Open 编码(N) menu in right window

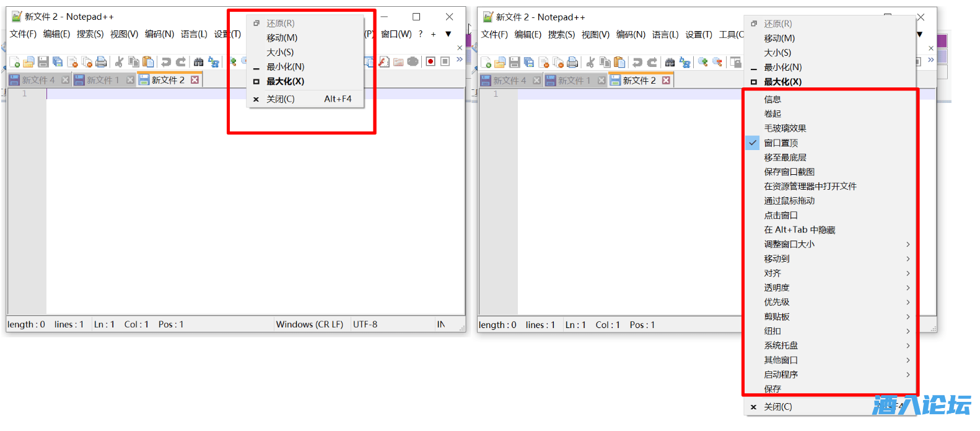[x=631, y=35]
